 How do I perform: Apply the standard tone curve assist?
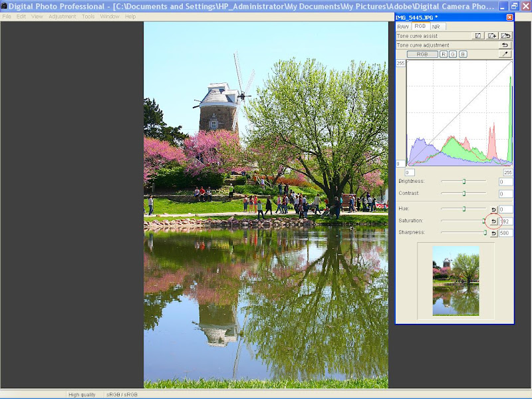[478, 36]
